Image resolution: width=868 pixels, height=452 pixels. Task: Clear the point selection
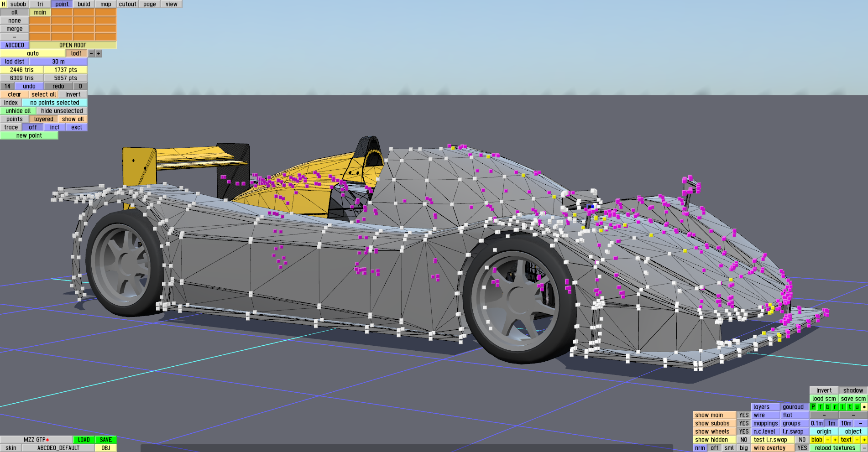click(x=15, y=94)
